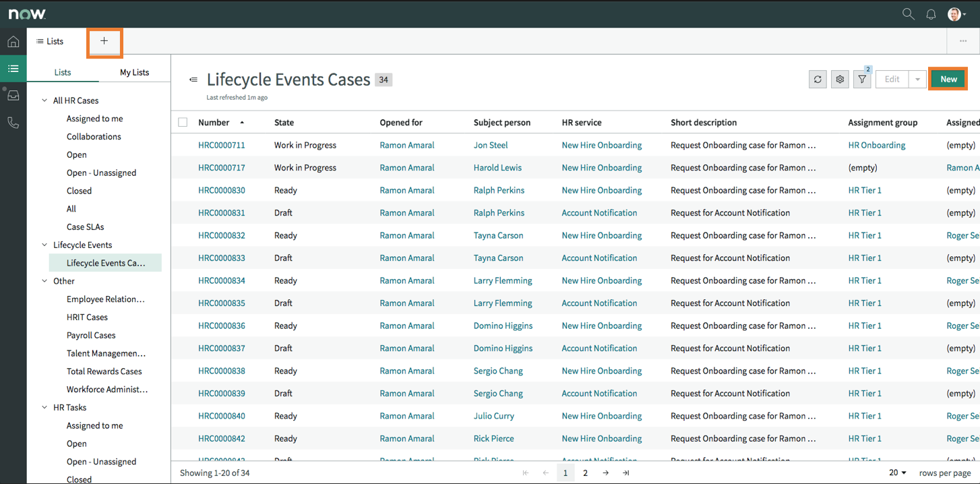
Task: Select the Lifecycle Events Cases list item
Action: [105, 263]
